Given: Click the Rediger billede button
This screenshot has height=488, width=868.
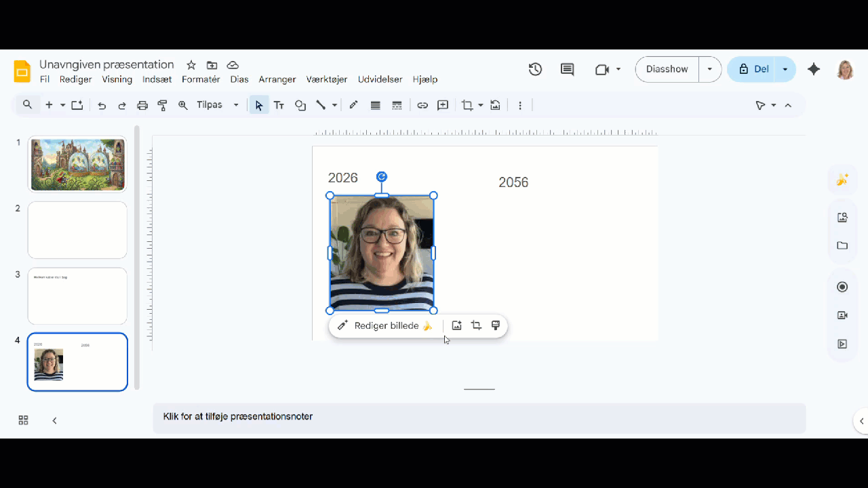Looking at the screenshot, I should coord(384,326).
